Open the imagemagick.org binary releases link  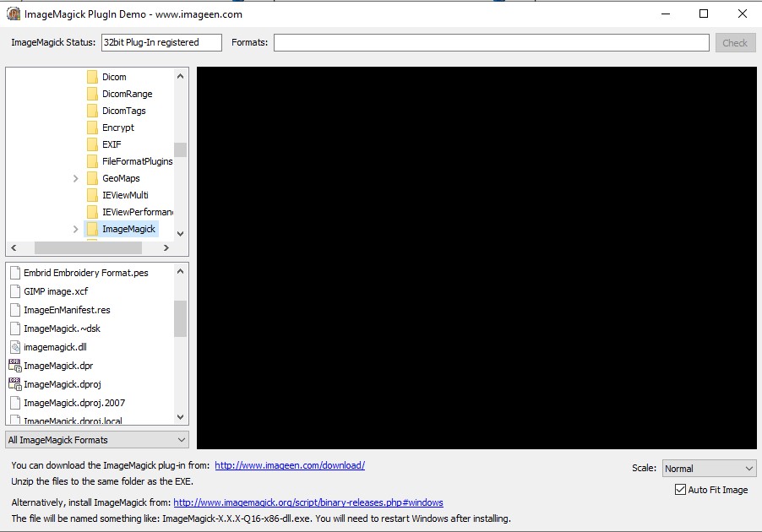(x=308, y=502)
